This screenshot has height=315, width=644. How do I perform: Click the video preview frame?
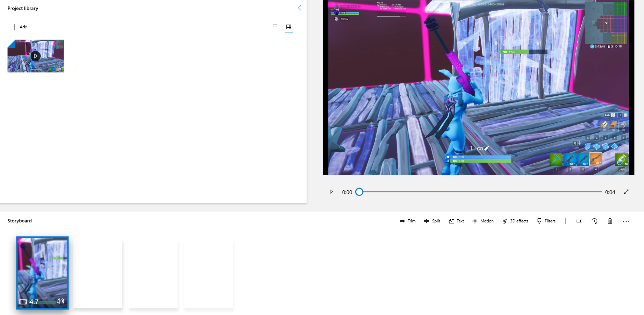pos(479,88)
